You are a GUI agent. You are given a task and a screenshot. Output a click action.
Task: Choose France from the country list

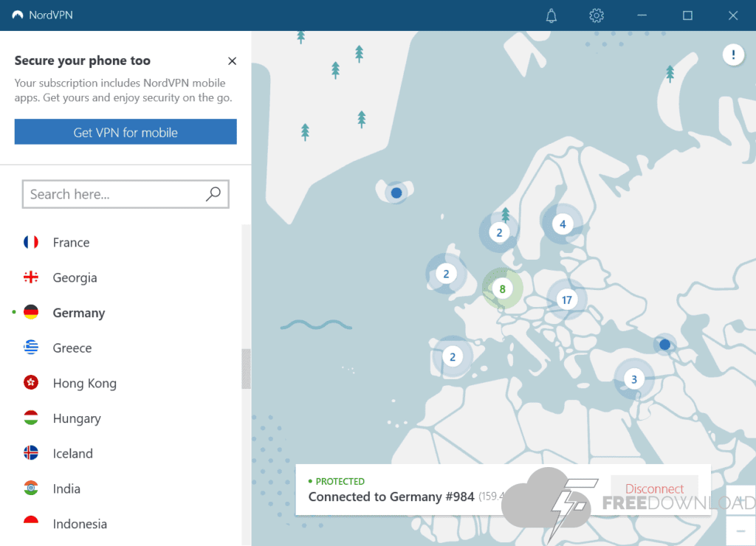(71, 243)
